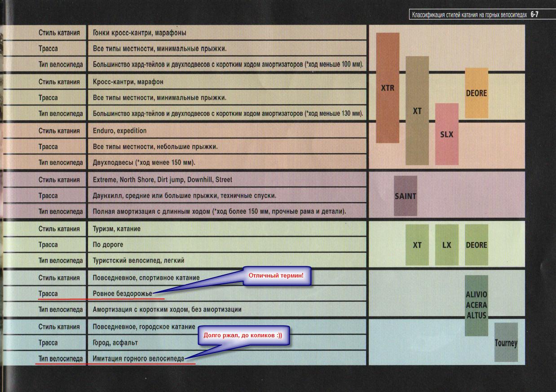This screenshot has height=392, width=556.
Task: Click the "Туристский велосипед, легкий" cell
Action: (x=138, y=260)
